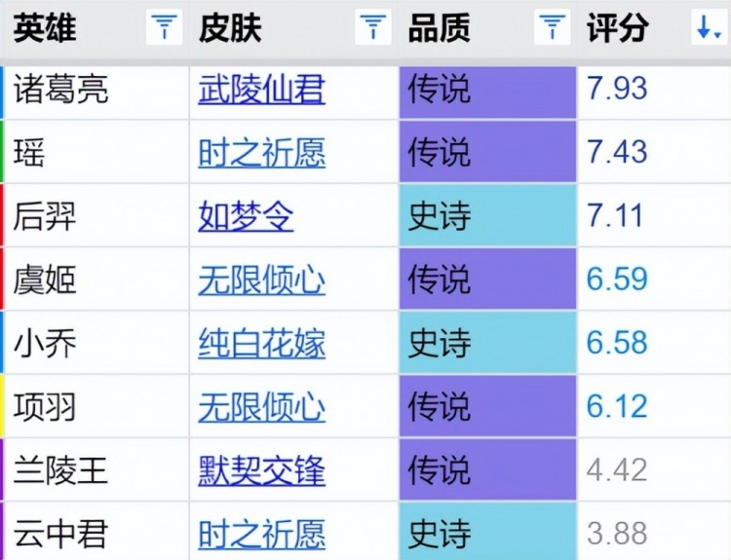The width and height of the screenshot is (731, 560).
Task: Open the 如梦令 skin link
Action: tap(246, 216)
